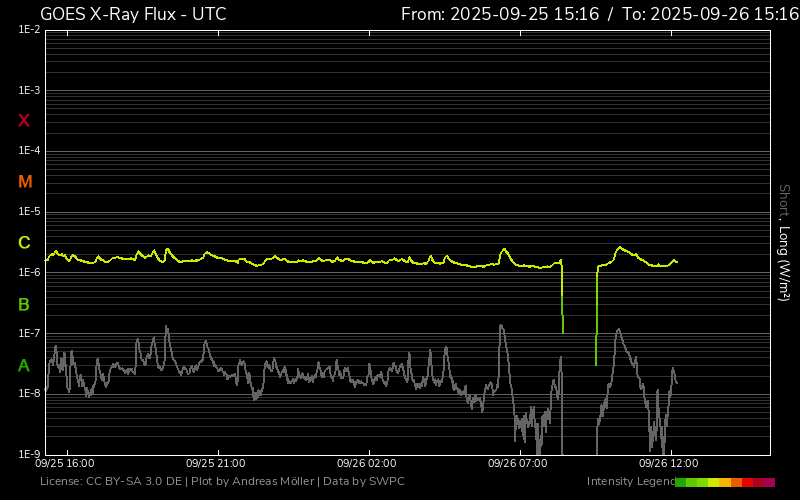The height and width of the screenshot is (500, 800).
Task: Click the 09/25 16:00 time axis label
Action: point(65,464)
